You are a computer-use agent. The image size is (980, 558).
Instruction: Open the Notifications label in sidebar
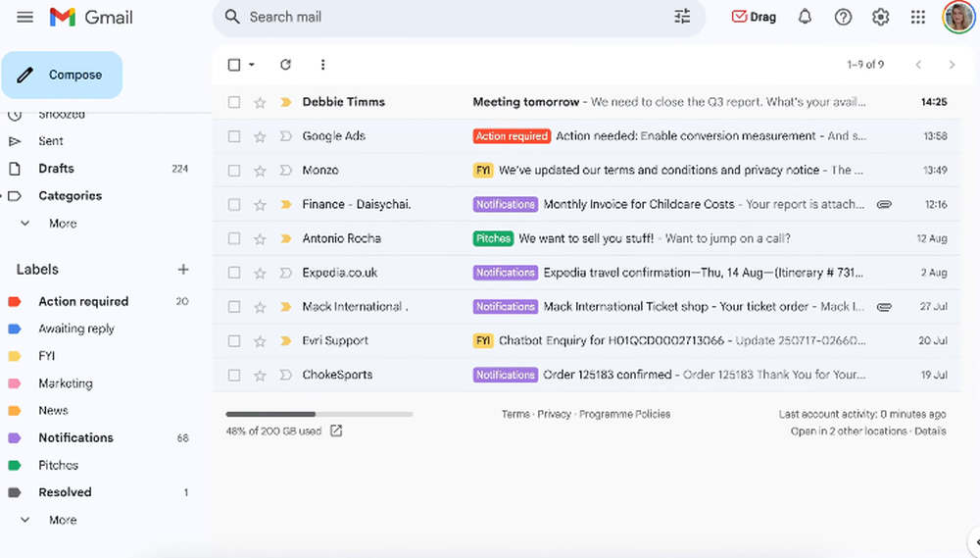[x=75, y=438]
